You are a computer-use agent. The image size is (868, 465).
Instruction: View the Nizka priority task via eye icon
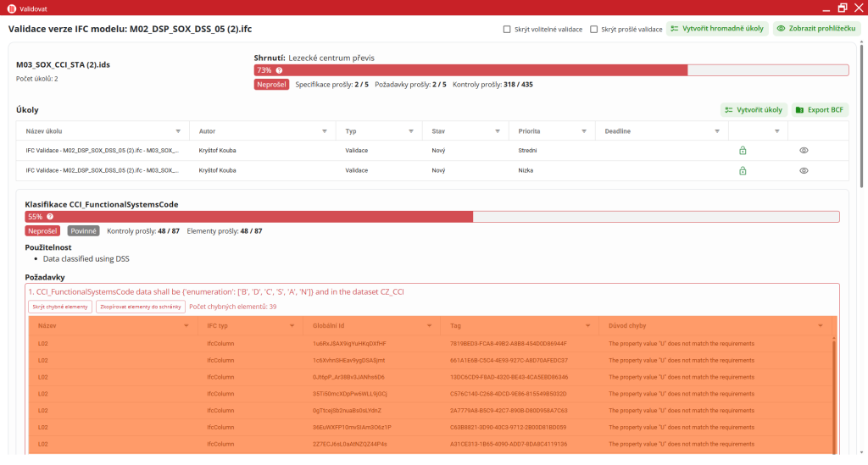click(804, 170)
